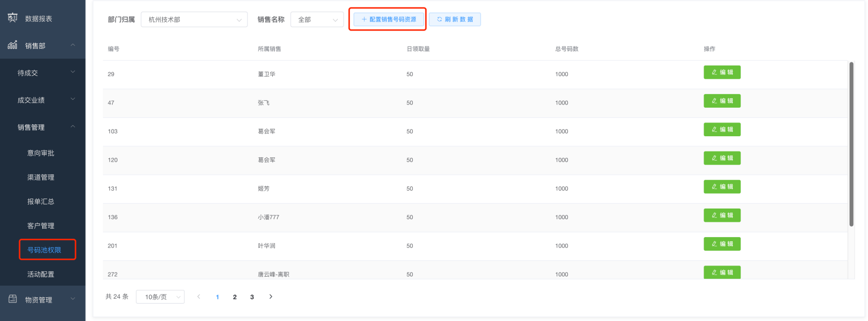This screenshot has width=868, height=321.
Task: Click the next page arrow in pagination
Action: click(x=271, y=297)
